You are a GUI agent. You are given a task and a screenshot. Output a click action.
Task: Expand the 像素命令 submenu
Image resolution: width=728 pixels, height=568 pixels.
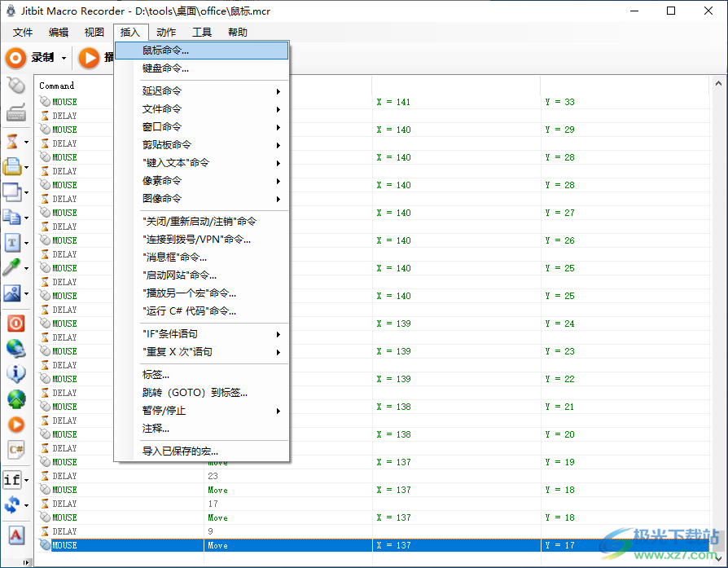tap(201, 181)
